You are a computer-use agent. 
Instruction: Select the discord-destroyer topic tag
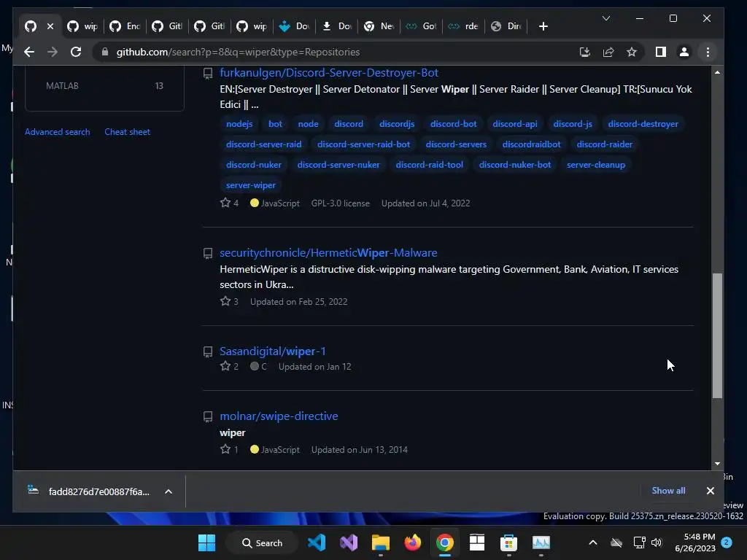point(643,124)
